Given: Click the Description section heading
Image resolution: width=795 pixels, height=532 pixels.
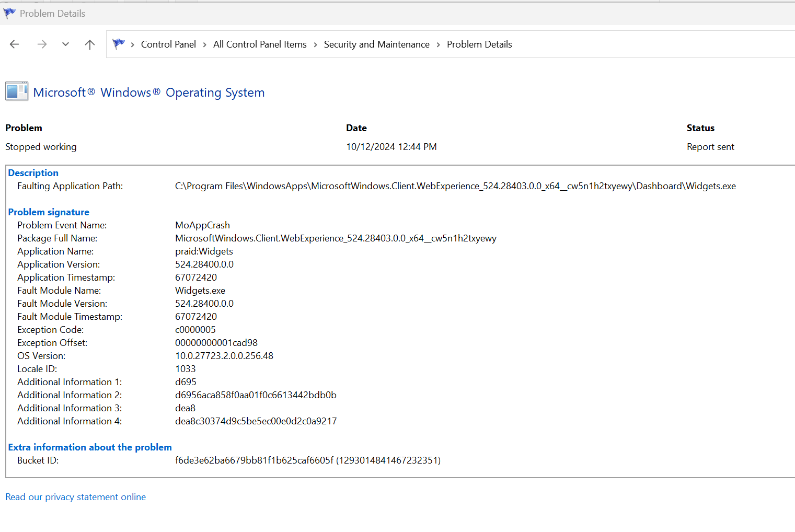Looking at the screenshot, I should pyautogui.click(x=33, y=173).
